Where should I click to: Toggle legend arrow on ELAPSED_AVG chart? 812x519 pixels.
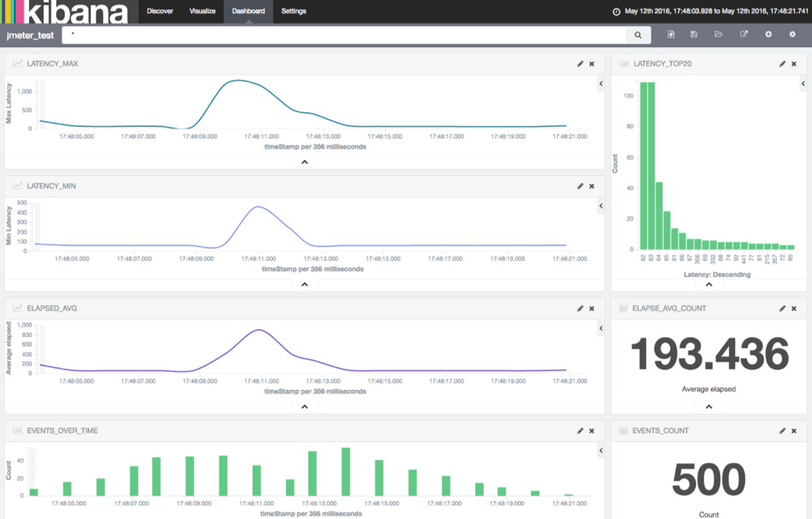(601, 328)
